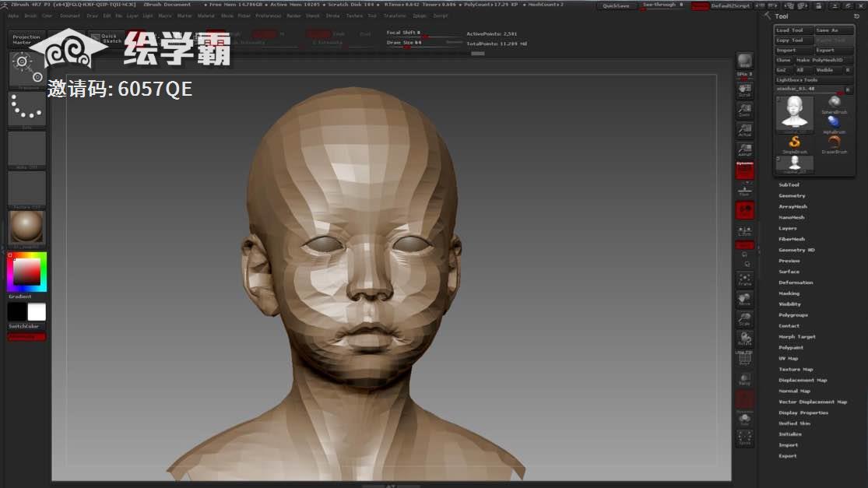Click the Solo mode icon
The image size is (868, 488).
[x=744, y=420]
